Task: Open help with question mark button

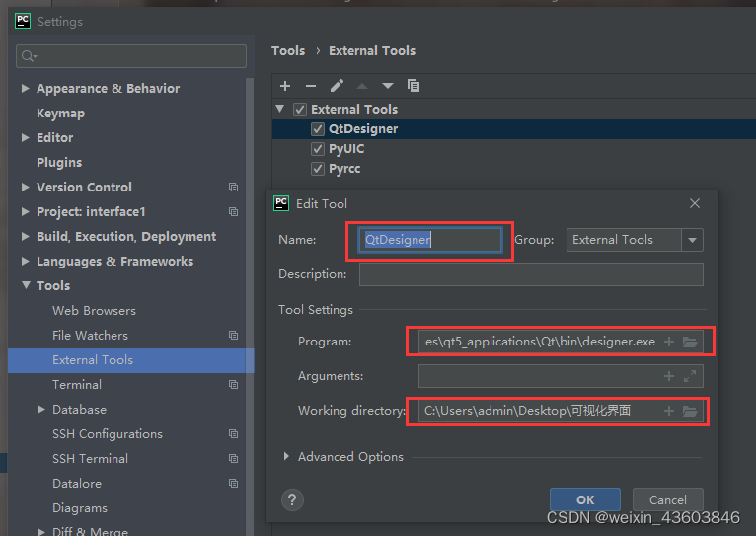Action: pos(292,499)
